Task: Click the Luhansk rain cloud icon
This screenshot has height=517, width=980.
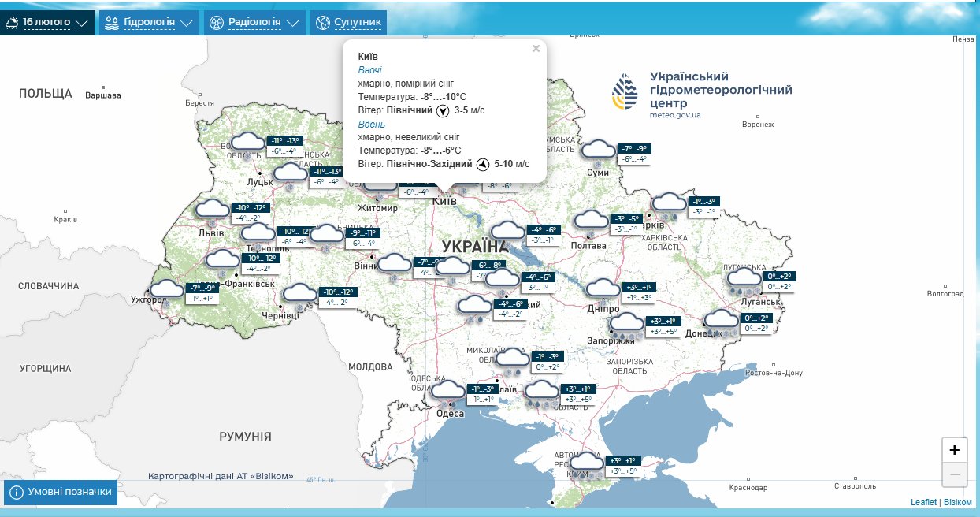Action: (744, 280)
